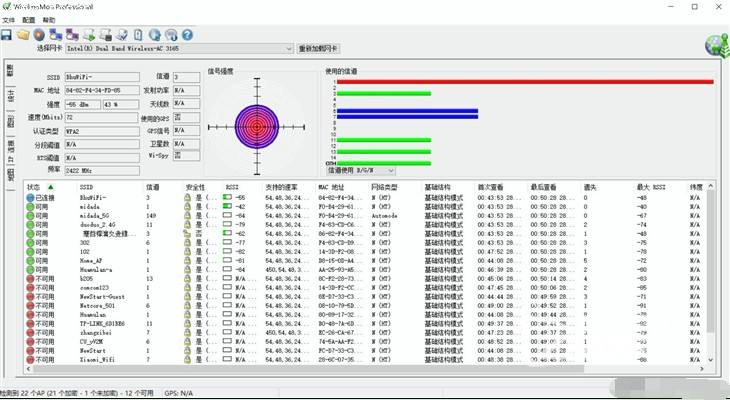The height and width of the screenshot is (400, 730).
Task: Open the 信道使用 B/G/N dropdown
Action: [x=360, y=170]
